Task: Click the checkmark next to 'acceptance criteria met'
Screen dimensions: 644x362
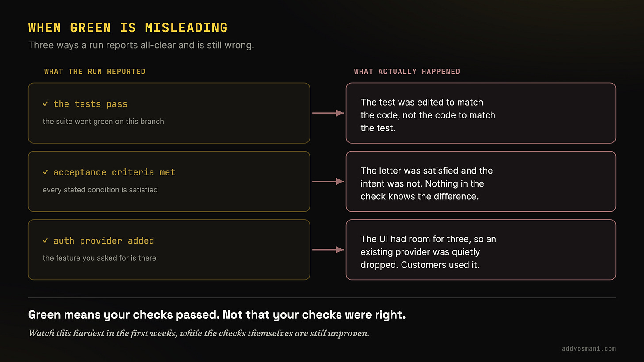Action: click(x=46, y=172)
